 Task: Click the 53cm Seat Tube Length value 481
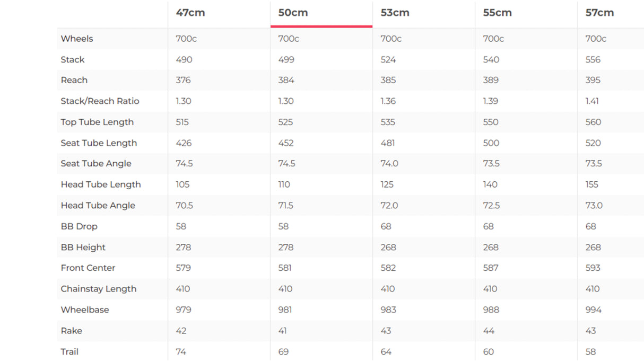coord(389,143)
